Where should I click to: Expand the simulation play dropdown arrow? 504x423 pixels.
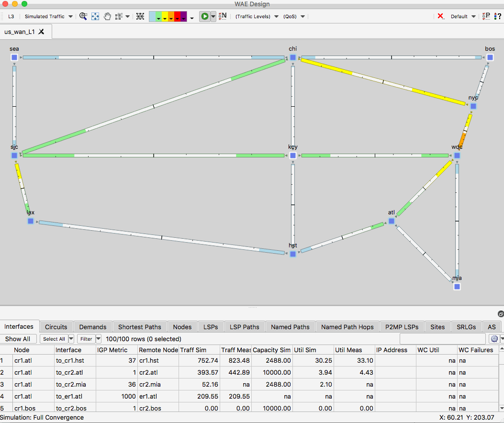tap(213, 16)
